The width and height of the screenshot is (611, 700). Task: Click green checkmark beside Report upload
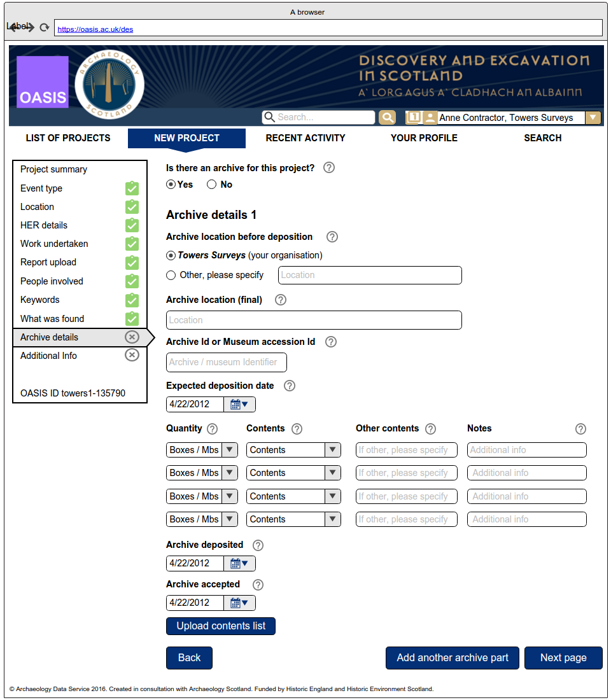(132, 262)
